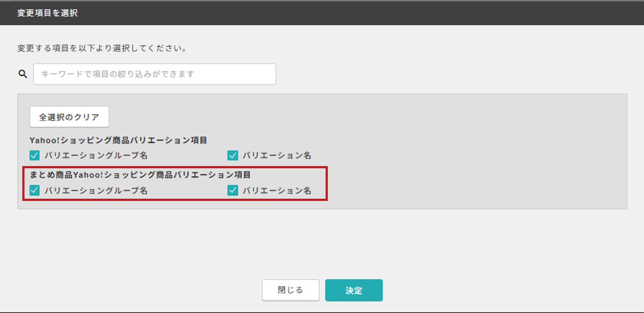Uncheck バリエーション名 under Yahoo!ショッピング商品バリエーション項目
This screenshot has width=644, height=313.
(x=233, y=155)
